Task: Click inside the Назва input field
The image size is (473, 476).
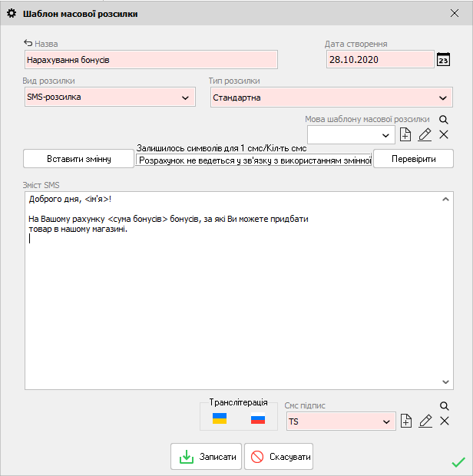Action: coord(150,60)
